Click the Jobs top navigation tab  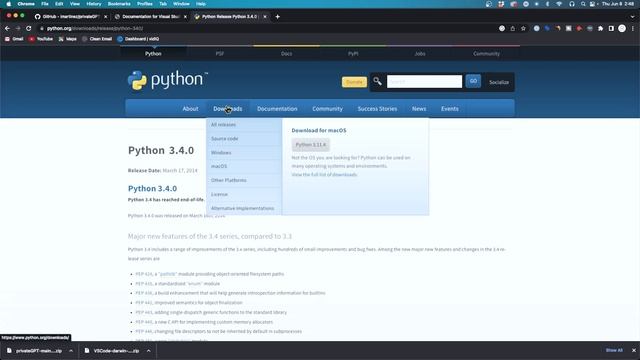[x=420, y=54]
